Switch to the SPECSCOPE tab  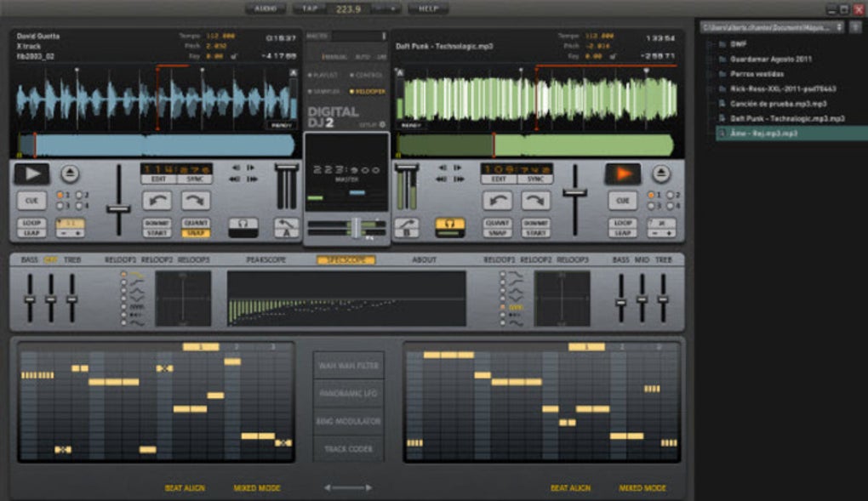346,259
